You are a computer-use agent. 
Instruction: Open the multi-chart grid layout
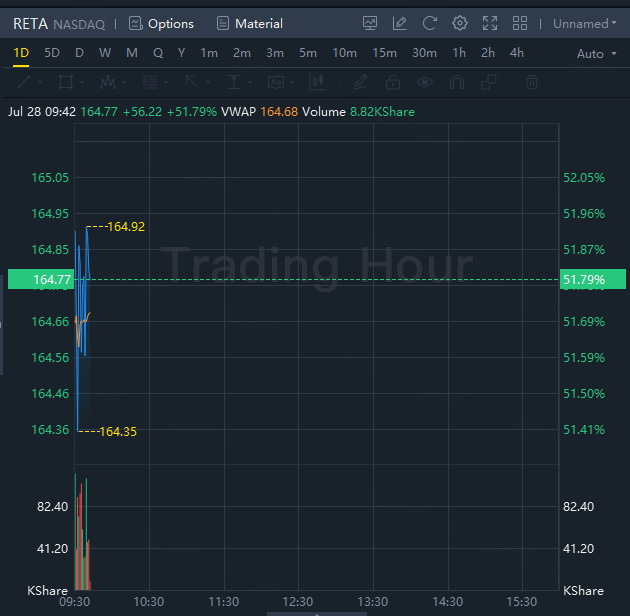click(x=520, y=23)
